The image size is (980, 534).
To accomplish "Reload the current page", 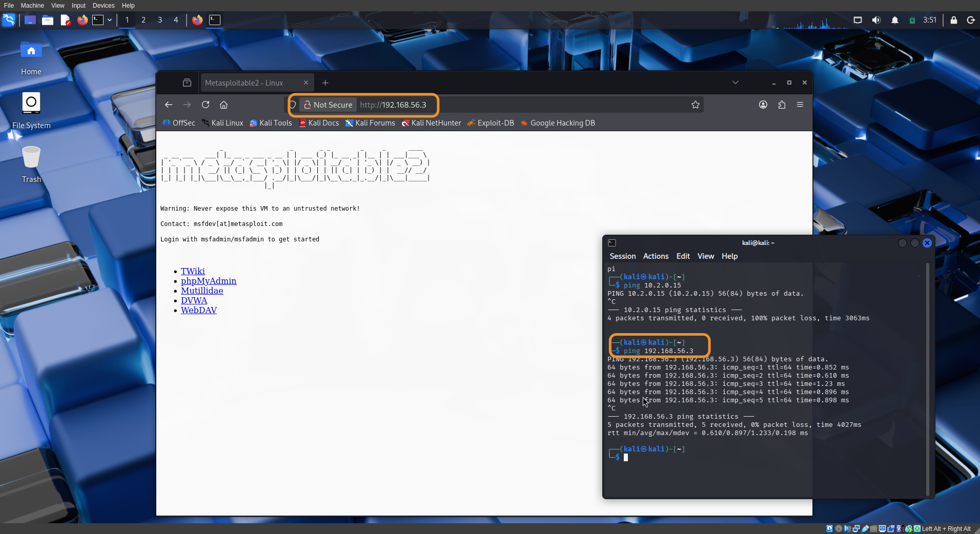I will [206, 105].
